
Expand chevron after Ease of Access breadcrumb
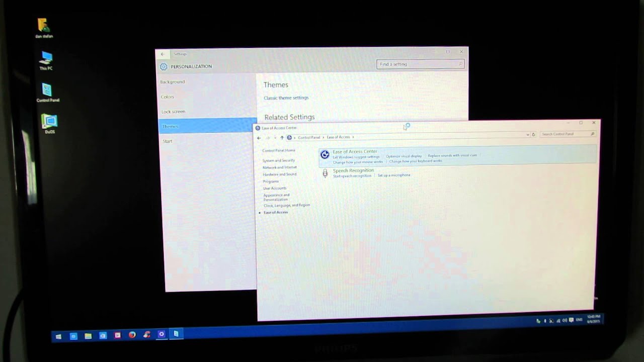pos(353,137)
